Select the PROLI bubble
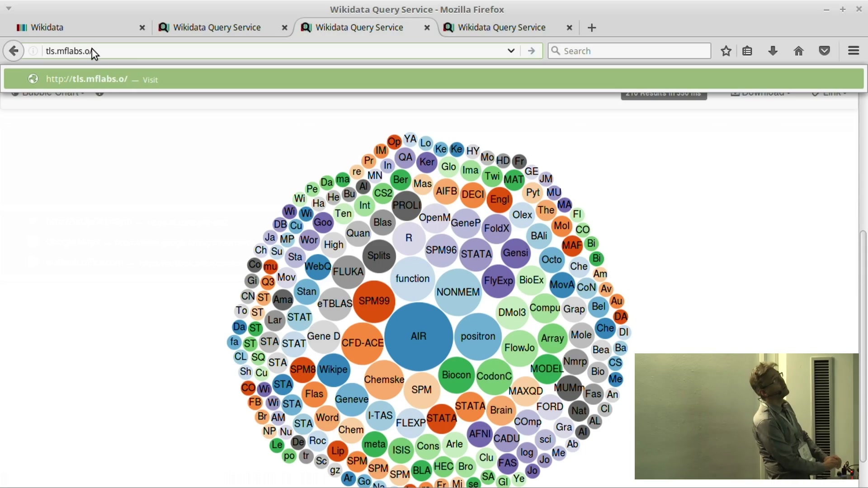 (x=406, y=205)
